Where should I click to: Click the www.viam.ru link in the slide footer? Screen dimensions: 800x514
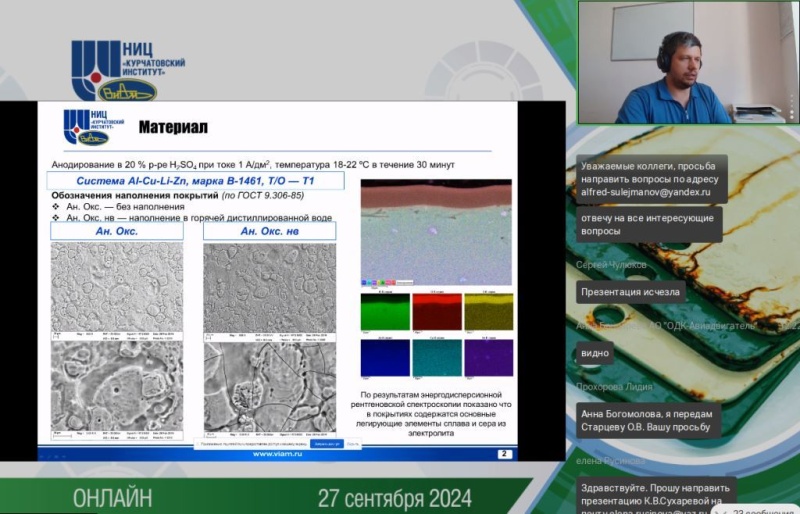pyautogui.click(x=277, y=454)
